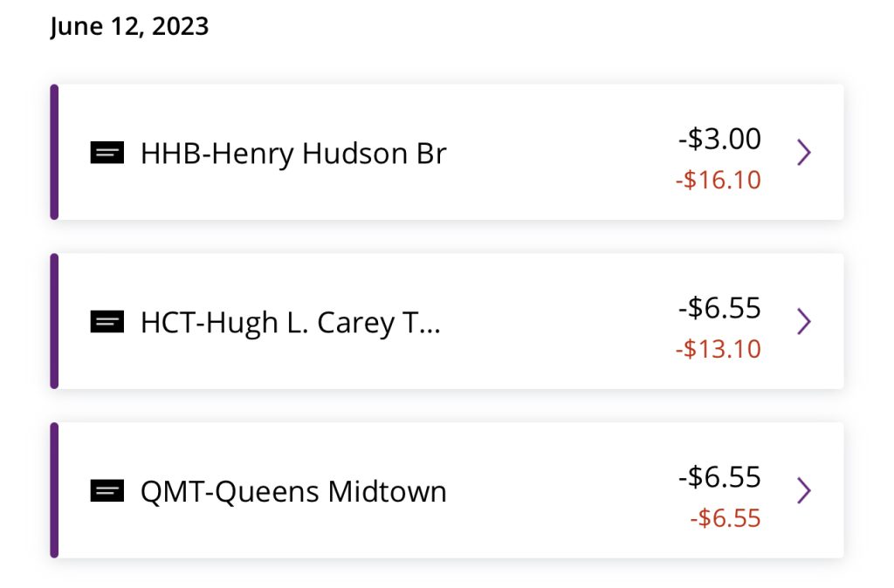
Task: Click the black -$6.55 amount for Queens Midtown
Action: point(719,476)
